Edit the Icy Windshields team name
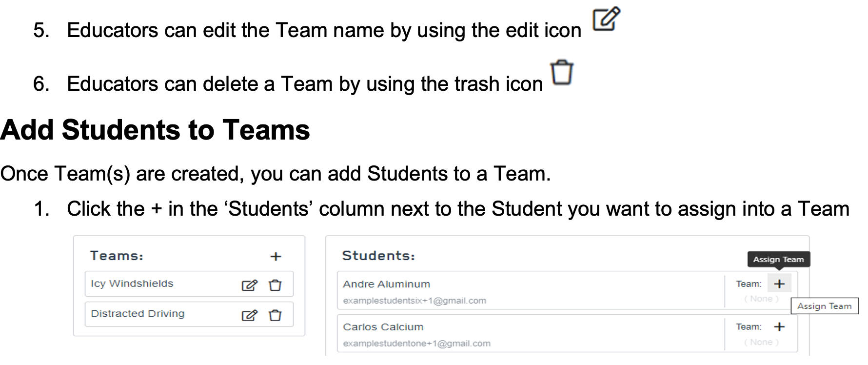Image resolution: width=868 pixels, height=365 pixels. (249, 285)
